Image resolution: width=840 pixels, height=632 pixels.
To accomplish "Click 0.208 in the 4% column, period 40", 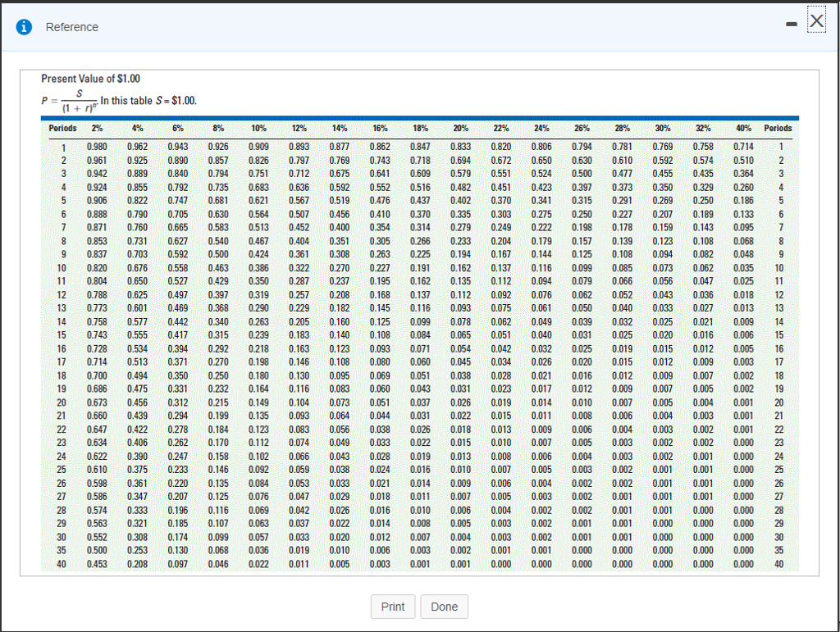I will (x=138, y=564).
